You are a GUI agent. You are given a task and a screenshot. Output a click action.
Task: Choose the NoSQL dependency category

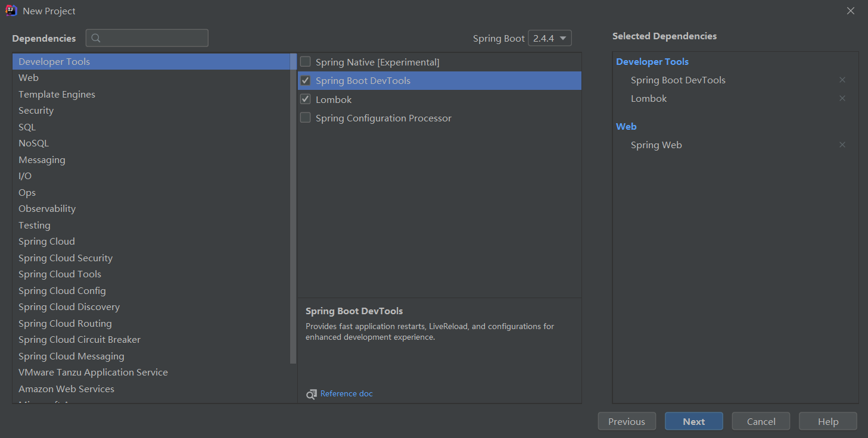33,143
